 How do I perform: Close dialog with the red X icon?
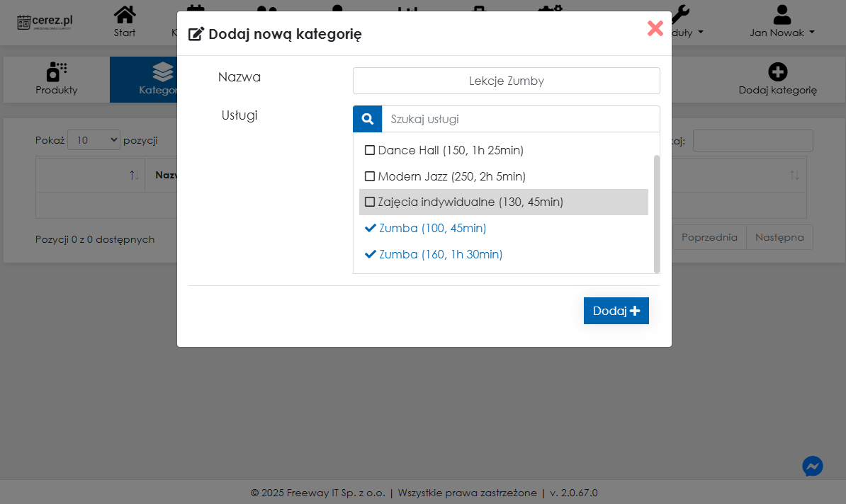pos(655,28)
